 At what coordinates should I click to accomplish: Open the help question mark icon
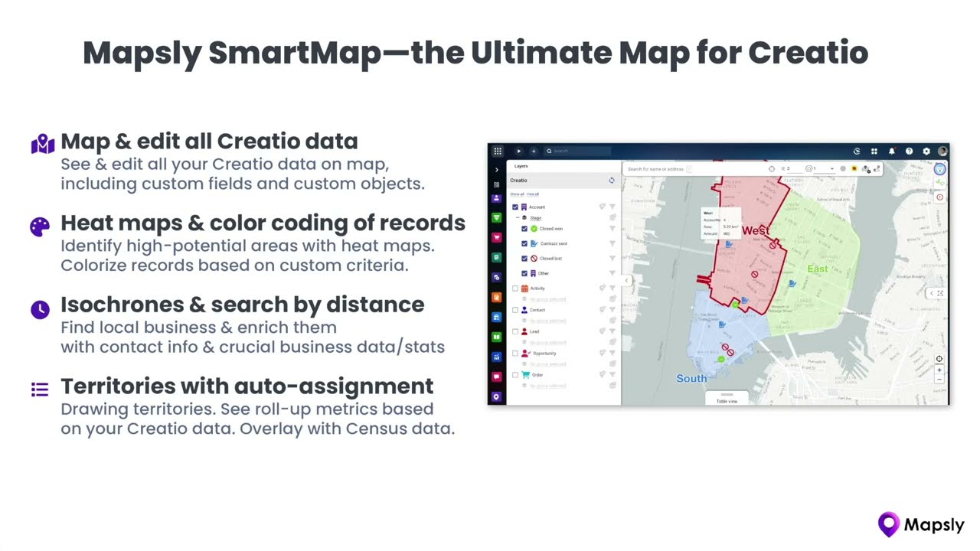(910, 151)
